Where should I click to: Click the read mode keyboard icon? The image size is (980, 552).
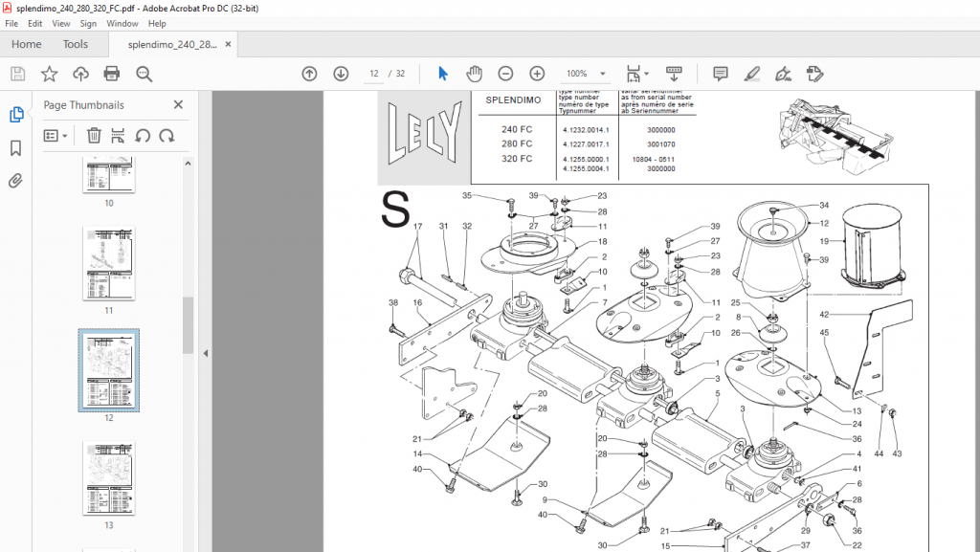pyautogui.click(x=674, y=74)
